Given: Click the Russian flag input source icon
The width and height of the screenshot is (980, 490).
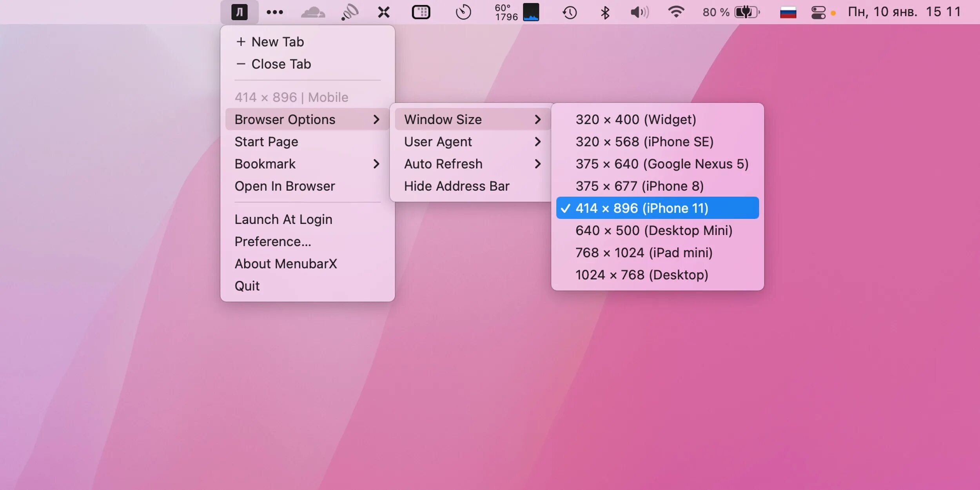Looking at the screenshot, I should pyautogui.click(x=788, y=12).
